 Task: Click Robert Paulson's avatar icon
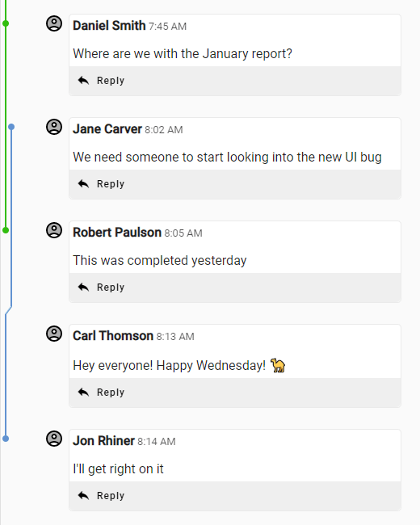pos(54,230)
